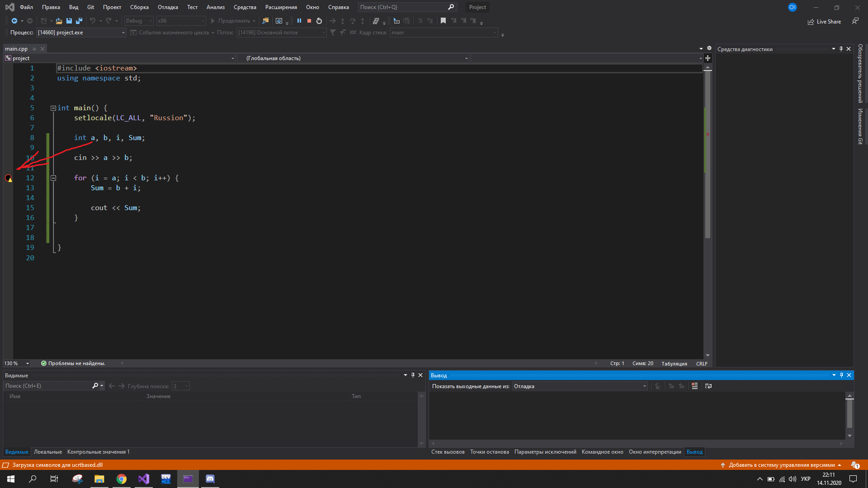The width and height of the screenshot is (868, 488).
Task: Click the breakpoint with warning on line 12
Action: 9,178
